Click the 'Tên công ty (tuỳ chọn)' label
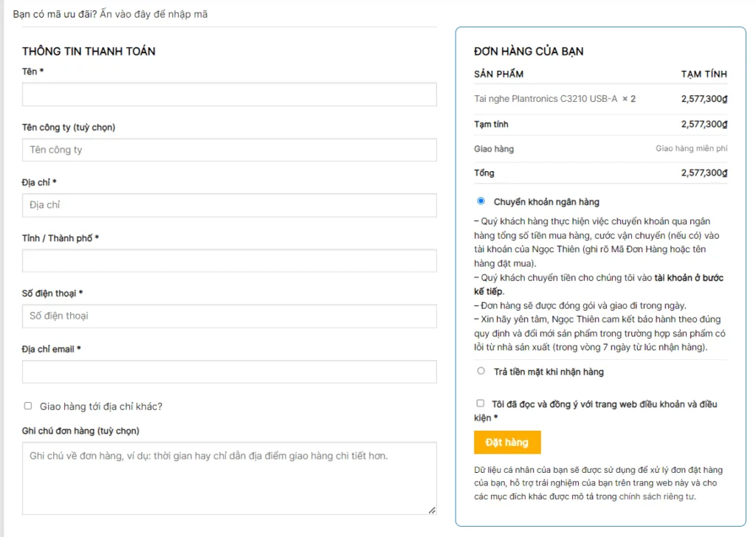Screen dimensions: 756x537 click(x=69, y=128)
